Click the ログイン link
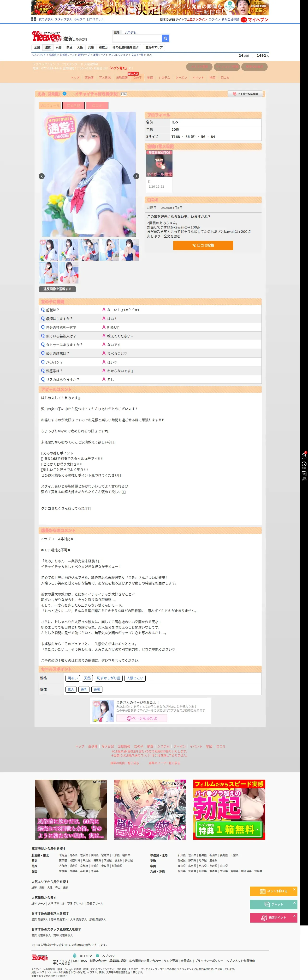Image resolution: width=308 pixels, height=980 pixels. (214, 19)
